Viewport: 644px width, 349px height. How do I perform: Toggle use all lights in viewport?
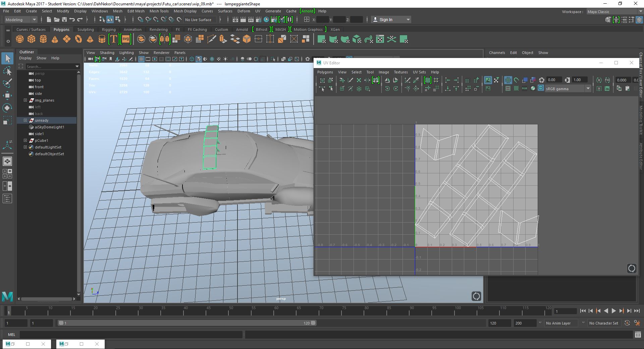pyautogui.click(x=225, y=59)
